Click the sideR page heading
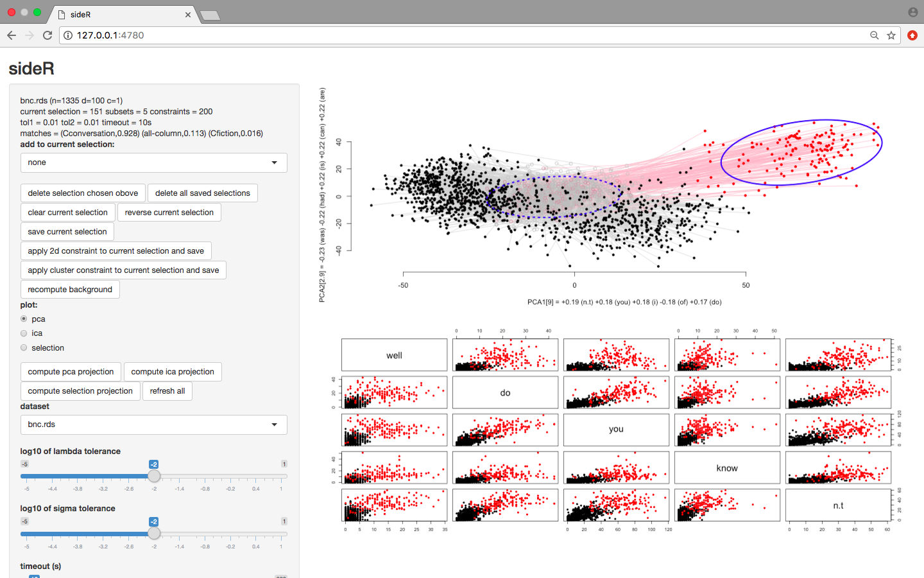 coord(31,69)
